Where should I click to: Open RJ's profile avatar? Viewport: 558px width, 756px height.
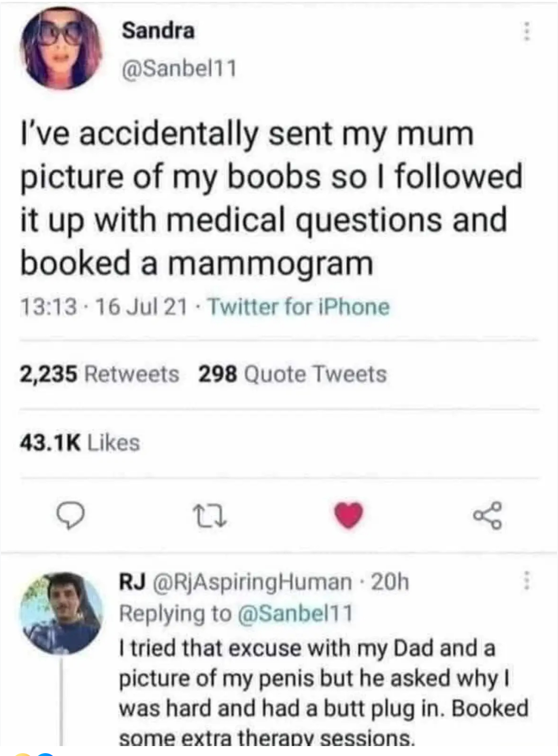point(62,613)
